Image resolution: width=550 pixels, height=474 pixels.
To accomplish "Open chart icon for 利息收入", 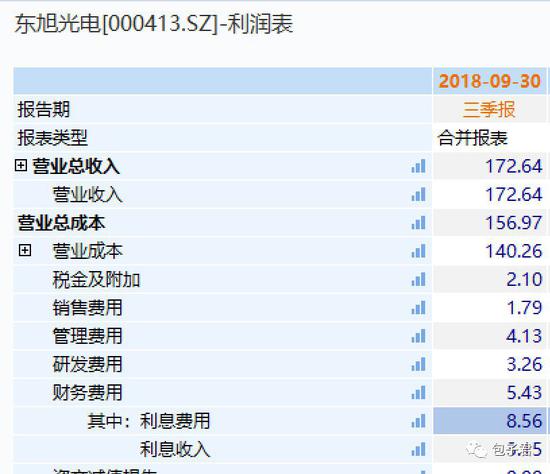I will tap(418, 449).
